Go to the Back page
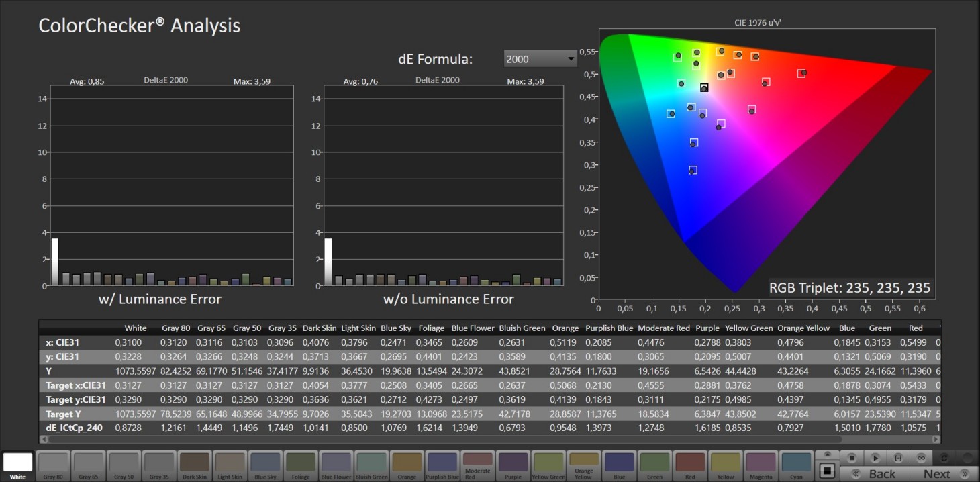980x482 pixels. coord(875,473)
